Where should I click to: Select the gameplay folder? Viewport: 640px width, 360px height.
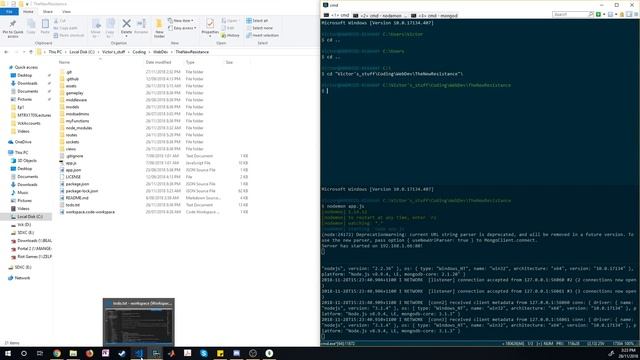pyautogui.click(x=74, y=93)
